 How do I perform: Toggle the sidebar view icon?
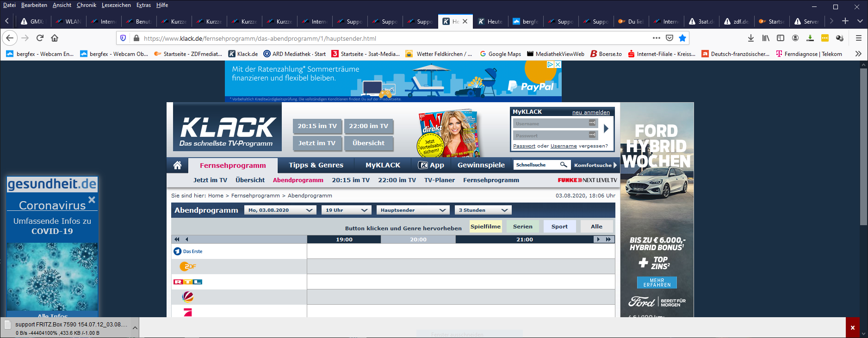pyautogui.click(x=781, y=38)
